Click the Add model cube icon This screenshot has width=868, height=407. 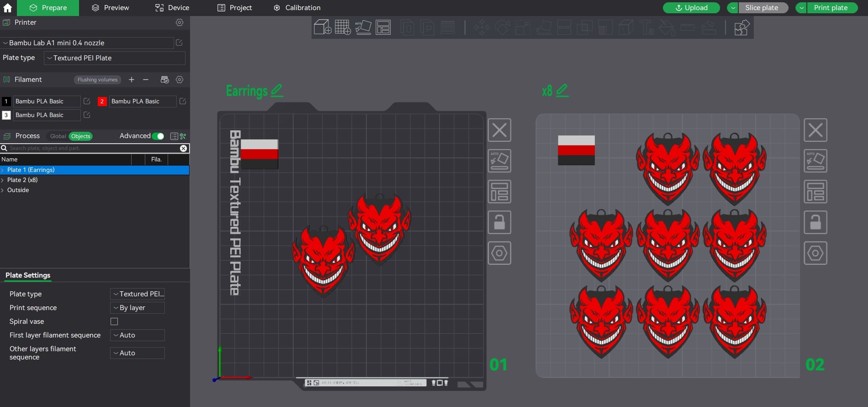pos(323,27)
